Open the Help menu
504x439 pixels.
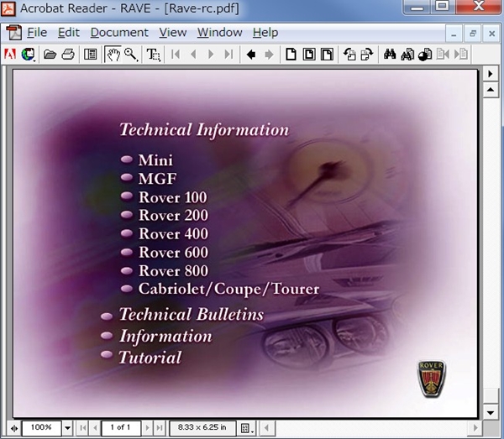(x=265, y=33)
